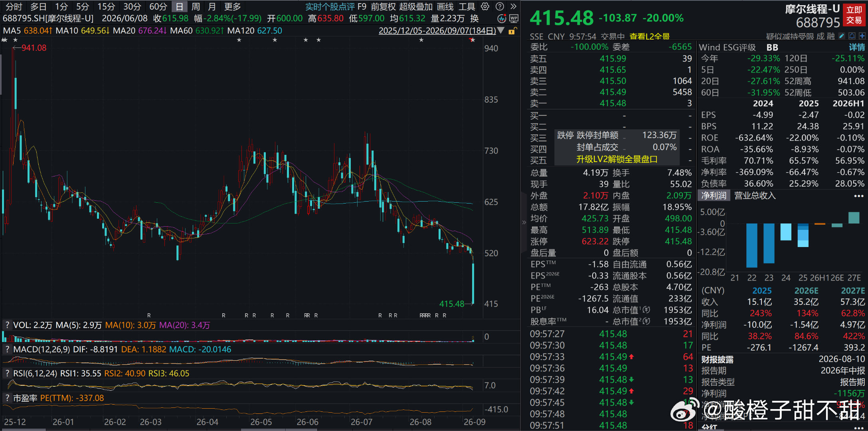Image resolution: width=868 pixels, height=431 pixels.
Task: Click 查看L2全景 link
Action: tap(649, 36)
